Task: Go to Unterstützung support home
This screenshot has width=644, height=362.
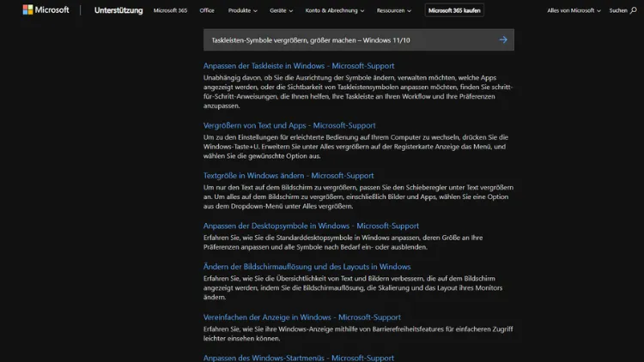Action: click(118, 10)
